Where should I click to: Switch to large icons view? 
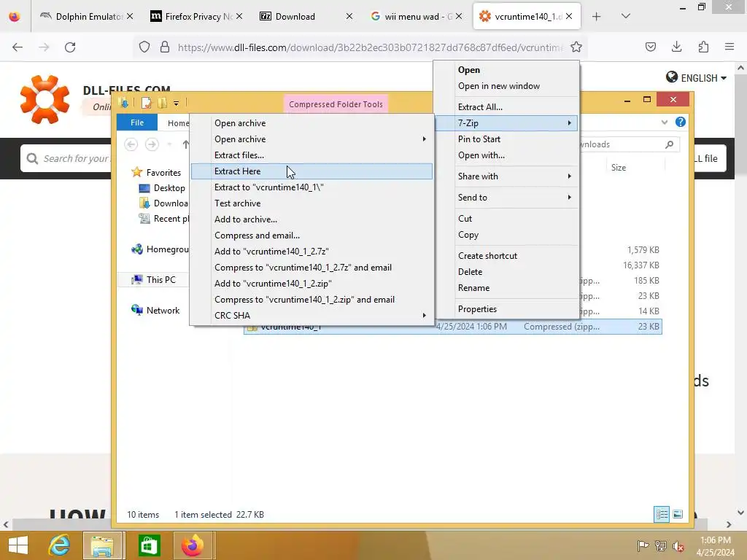point(678,514)
